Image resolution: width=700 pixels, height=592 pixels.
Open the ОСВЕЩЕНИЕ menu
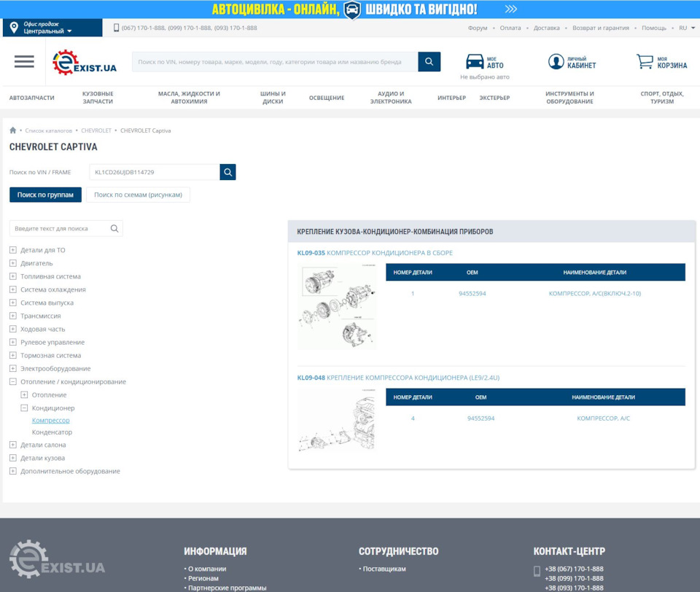click(x=327, y=98)
